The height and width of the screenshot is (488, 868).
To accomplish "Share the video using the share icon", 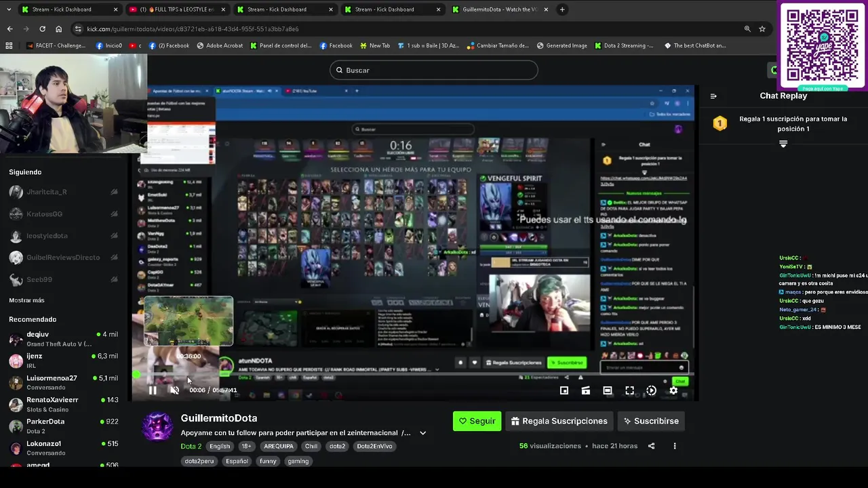I will coord(652,446).
